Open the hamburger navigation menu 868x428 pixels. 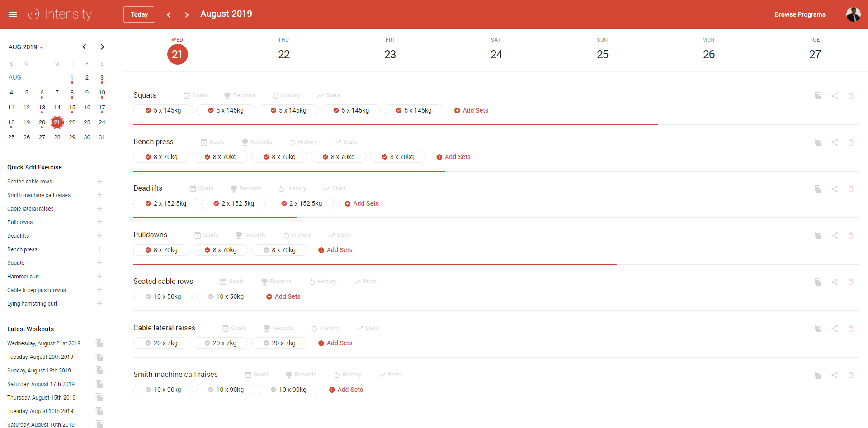point(13,14)
